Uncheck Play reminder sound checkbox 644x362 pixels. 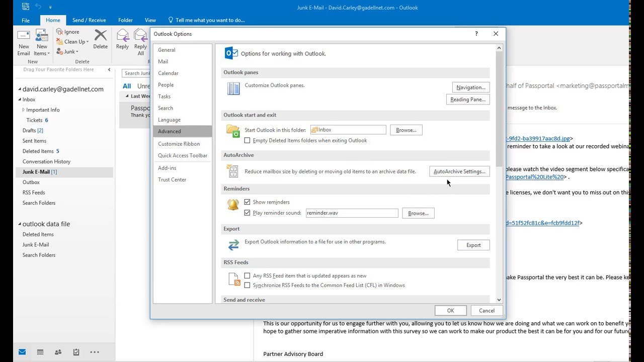[x=247, y=213]
